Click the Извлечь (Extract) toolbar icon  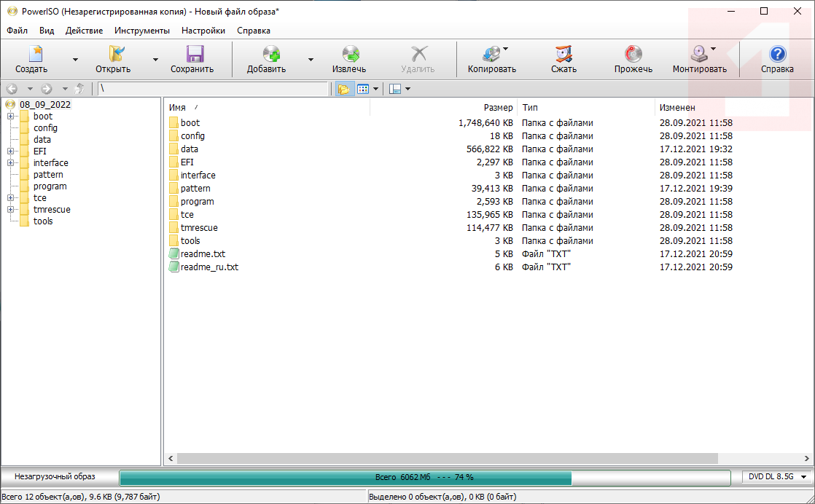click(351, 54)
